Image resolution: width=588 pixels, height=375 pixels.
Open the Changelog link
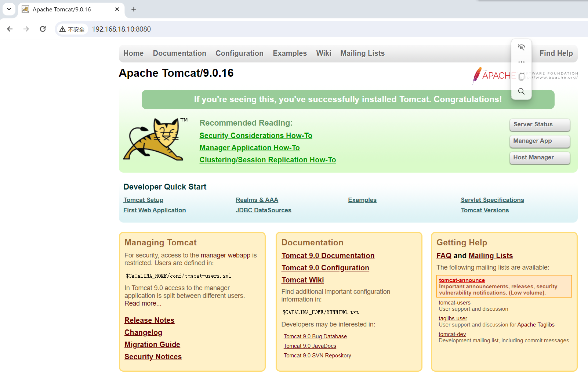click(x=143, y=332)
